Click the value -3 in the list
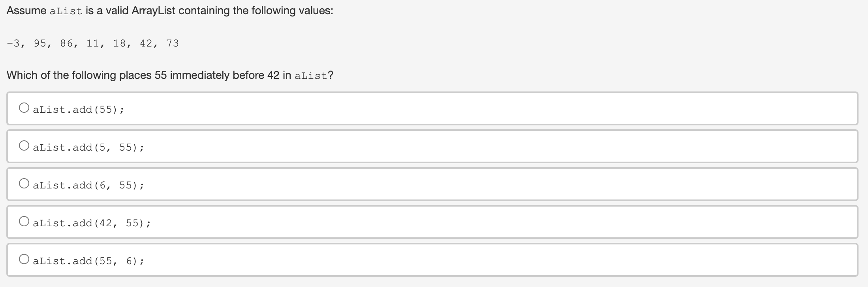868x287 pixels. (x=13, y=43)
